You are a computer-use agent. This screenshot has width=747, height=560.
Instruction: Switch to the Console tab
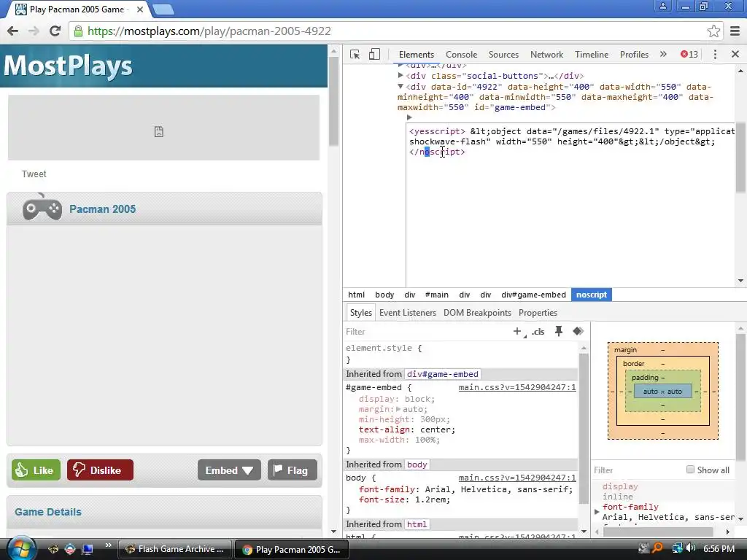click(x=461, y=54)
